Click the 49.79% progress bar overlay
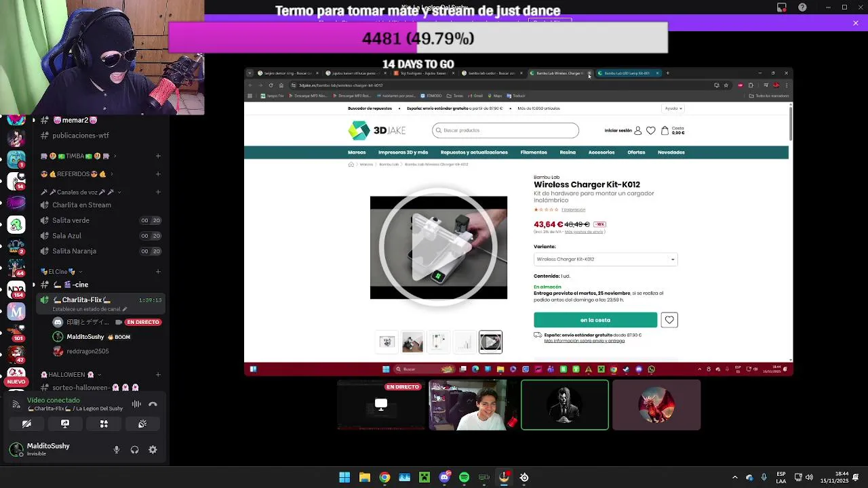Screen dimensions: 868x488 [418, 38]
